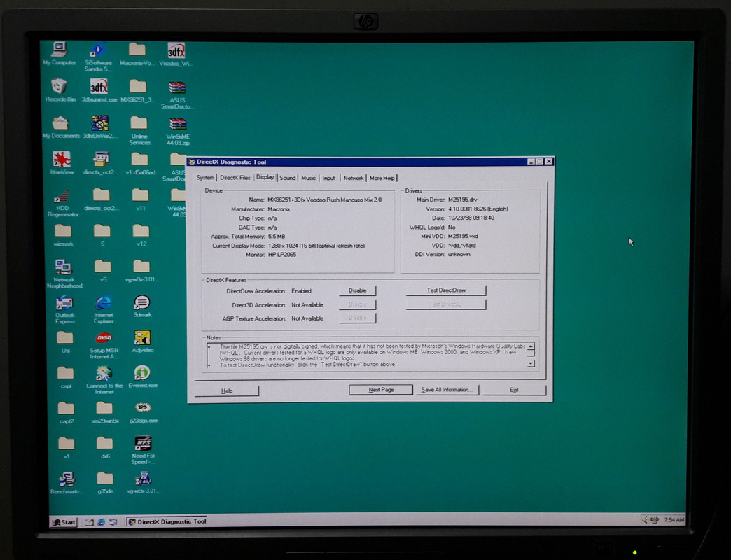Click the Help button in the dialog
731x560 pixels.
(227, 391)
